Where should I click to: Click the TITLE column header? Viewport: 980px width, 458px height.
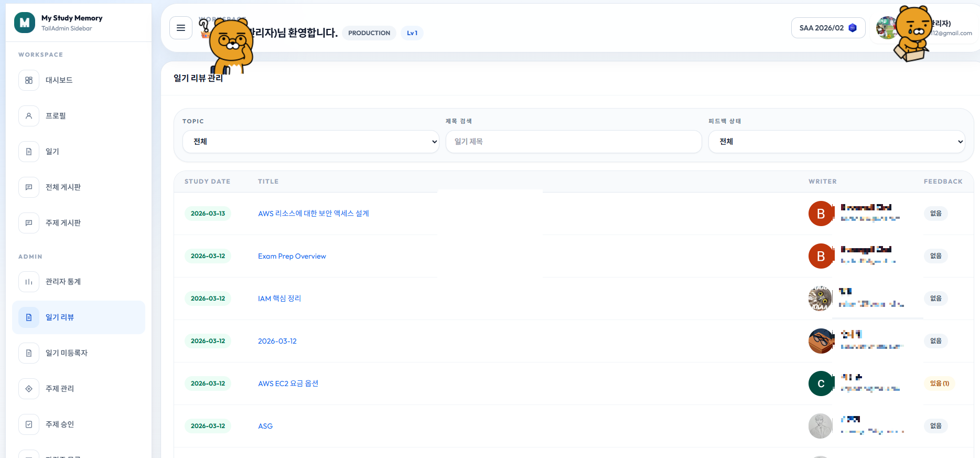click(268, 182)
